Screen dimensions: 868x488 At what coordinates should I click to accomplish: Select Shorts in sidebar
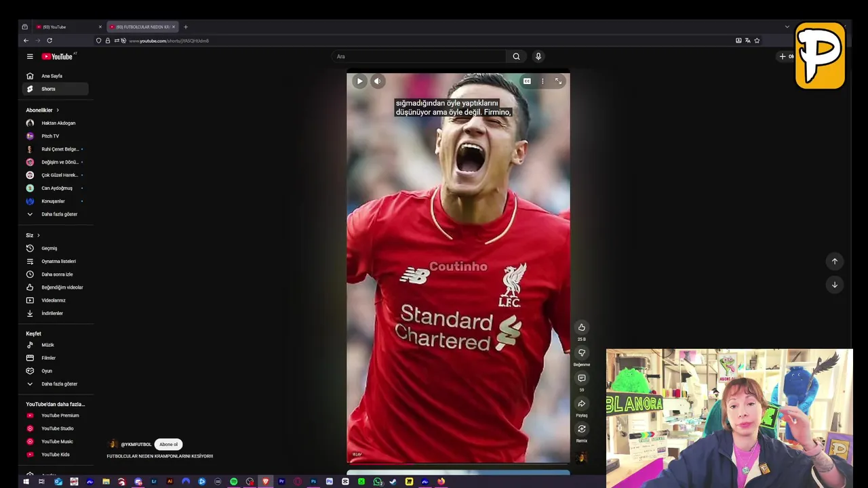pyautogui.click(x=56, y=89)
